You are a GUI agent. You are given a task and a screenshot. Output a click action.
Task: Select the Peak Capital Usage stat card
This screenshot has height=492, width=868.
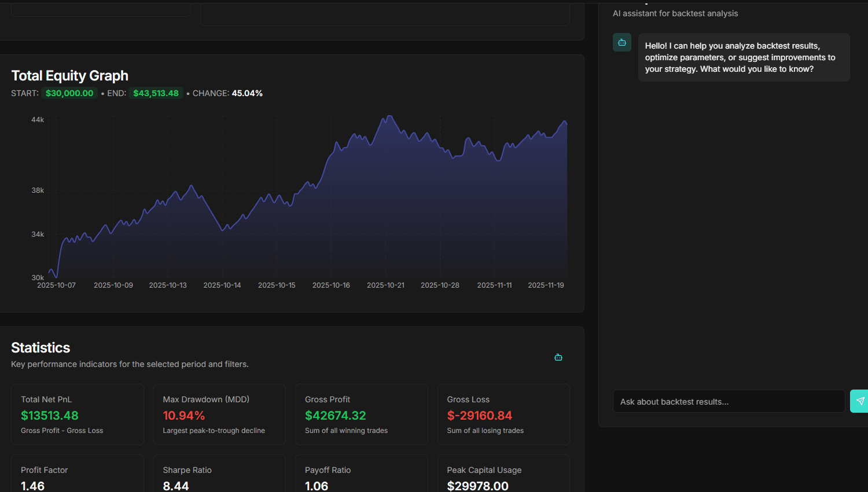coord(503,475)
